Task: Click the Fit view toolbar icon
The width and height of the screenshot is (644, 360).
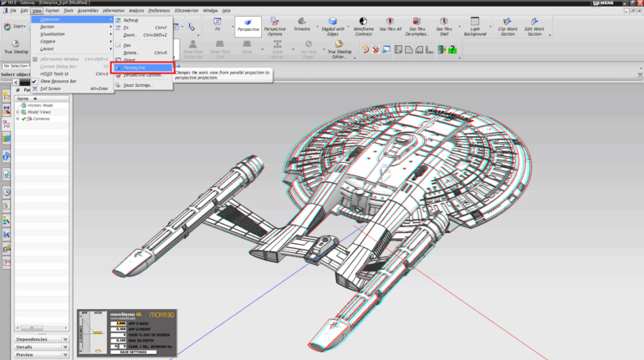Action: [217, 22]
